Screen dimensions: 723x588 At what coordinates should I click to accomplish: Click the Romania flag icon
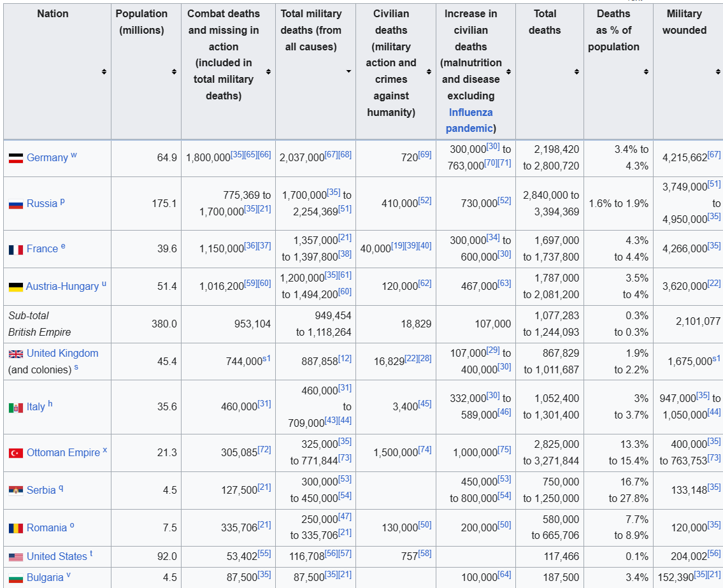point(16,528)
